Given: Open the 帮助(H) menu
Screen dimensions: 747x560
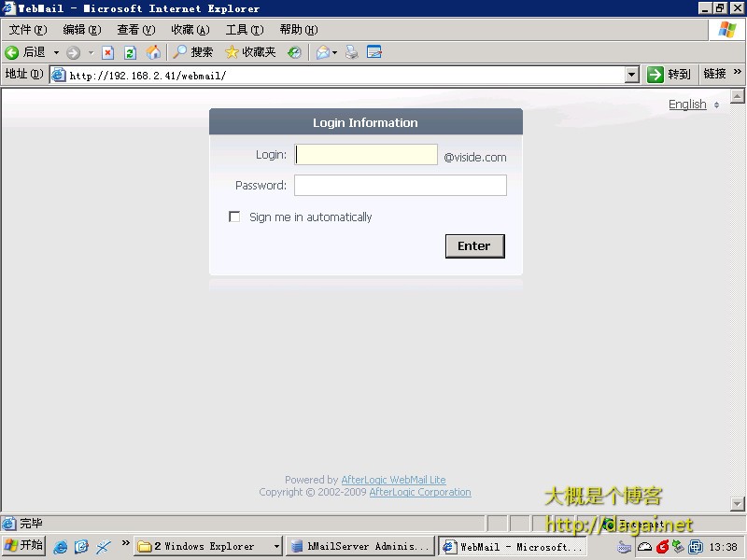Looking at the screenshot, I should pyautogui.click(x=299, y=30).
